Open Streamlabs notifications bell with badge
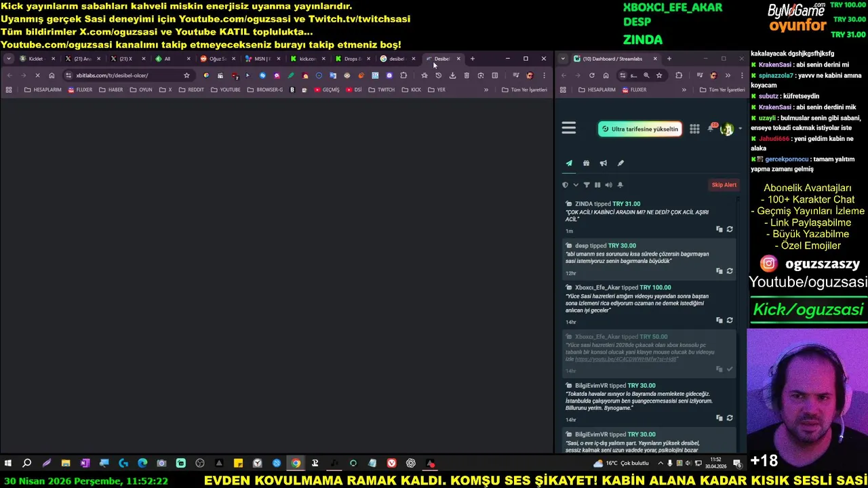Viewport: 868px width, 488px height. (x=712, y=127)
